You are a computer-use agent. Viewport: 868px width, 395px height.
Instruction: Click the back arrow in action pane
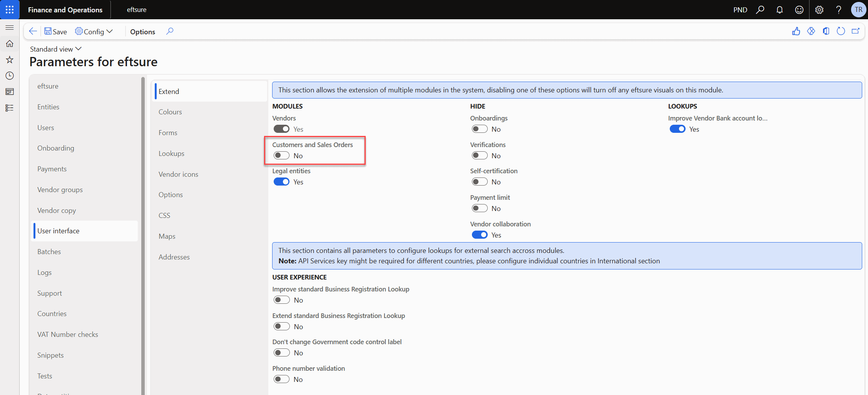pyautogui.click(x=33, y=31)
